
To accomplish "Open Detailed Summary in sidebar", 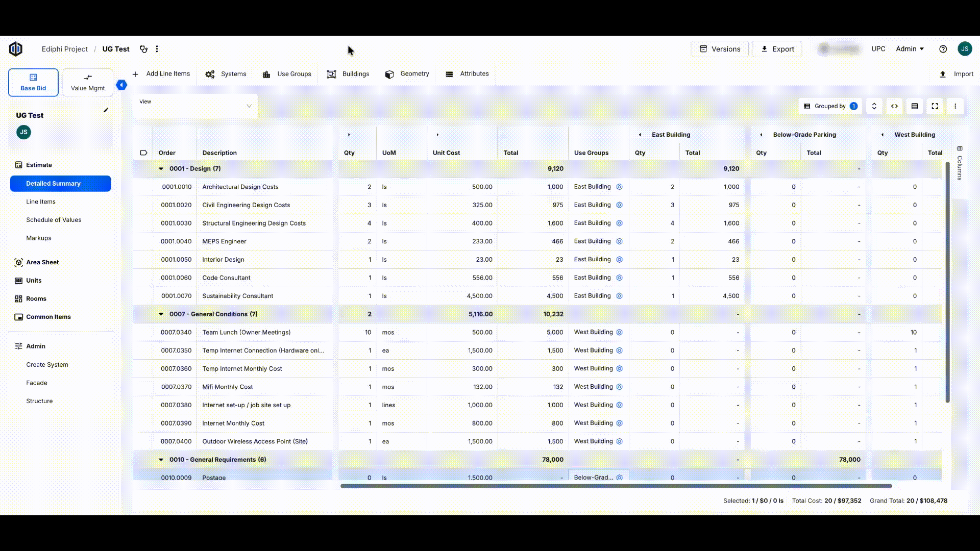I will coord(61,184).
